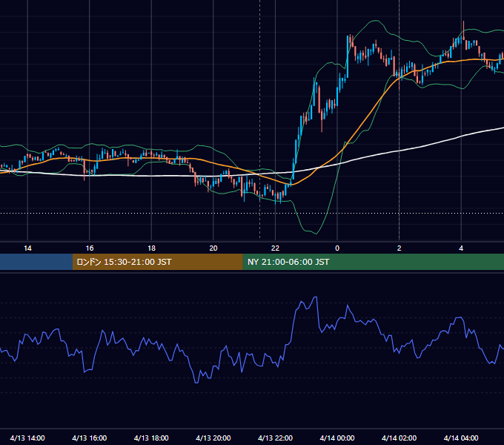Click hour label 0 on price chart axis
This screenshot has height=445, width=504.
(337, 248)
